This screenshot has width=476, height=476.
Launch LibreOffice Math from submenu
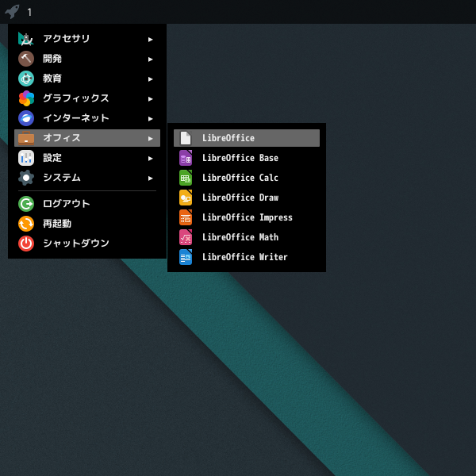[247, 237]
